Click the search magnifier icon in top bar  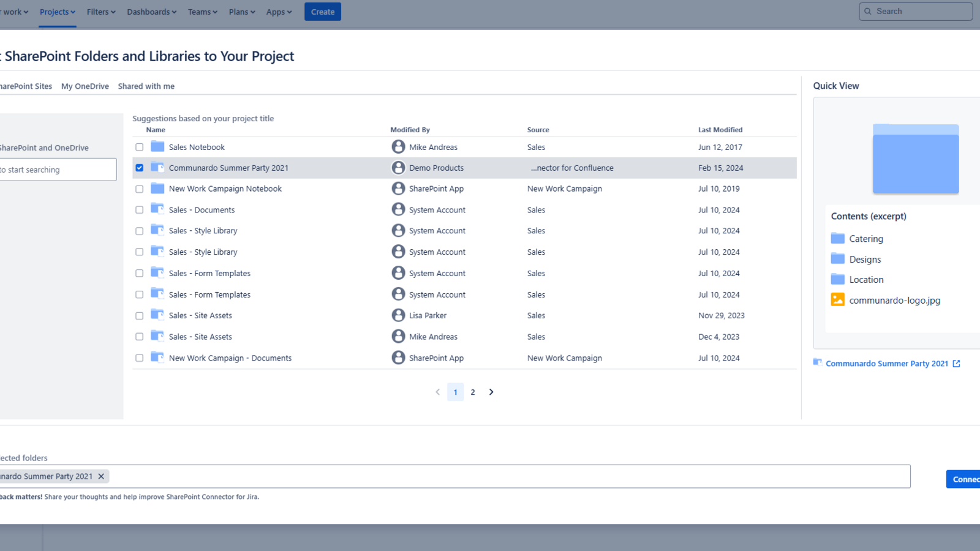pos(868,11)
